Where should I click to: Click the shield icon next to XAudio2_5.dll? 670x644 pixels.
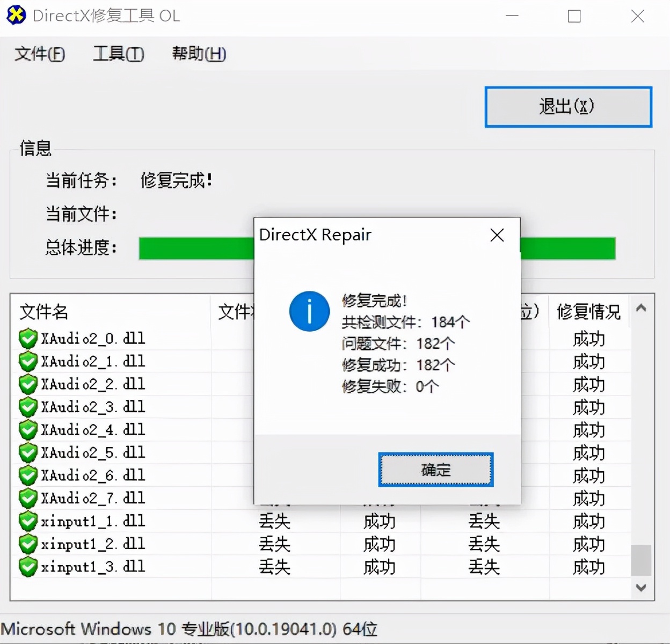click(27, 452)
